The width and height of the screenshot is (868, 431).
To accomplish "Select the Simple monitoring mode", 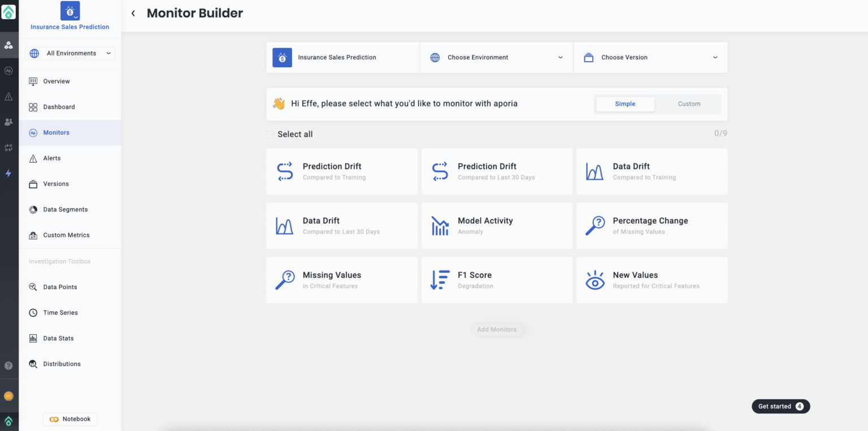I will pos(625,104).
